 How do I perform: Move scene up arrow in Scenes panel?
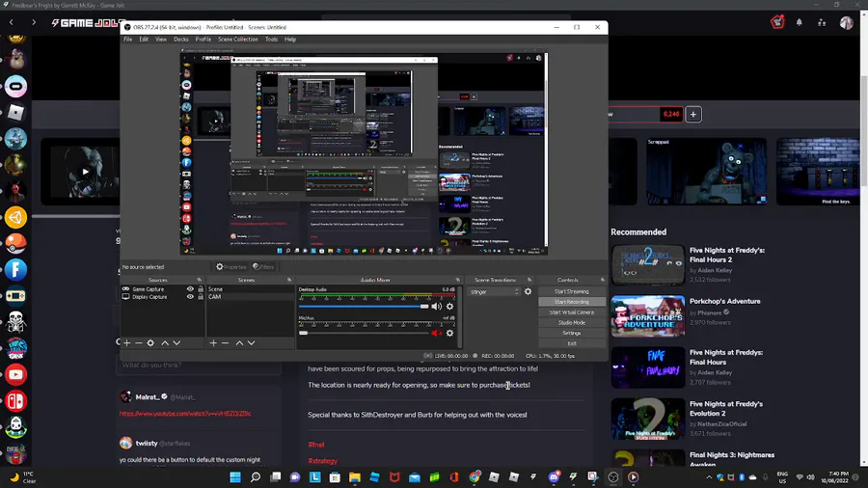pos(240,343)
